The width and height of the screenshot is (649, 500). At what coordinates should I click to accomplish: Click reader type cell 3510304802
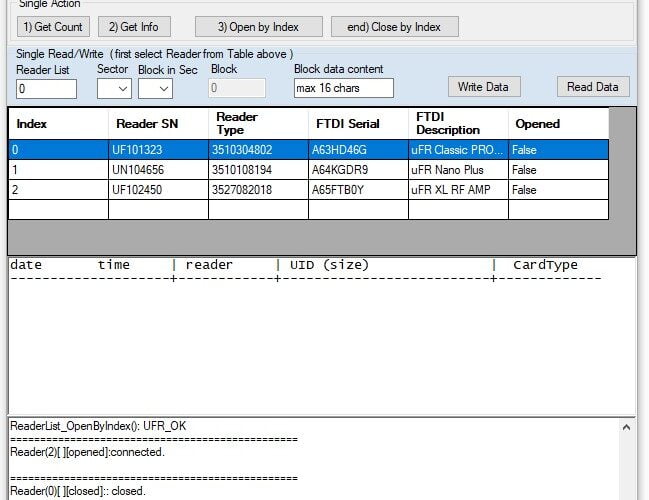coord(258,149)
